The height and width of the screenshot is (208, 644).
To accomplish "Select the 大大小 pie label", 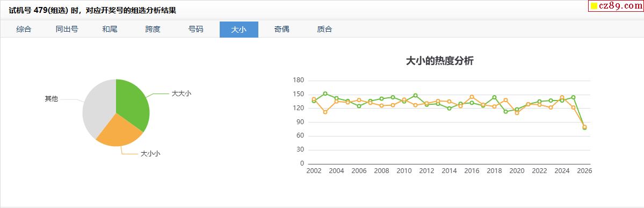I will click(x=181, y=94).
